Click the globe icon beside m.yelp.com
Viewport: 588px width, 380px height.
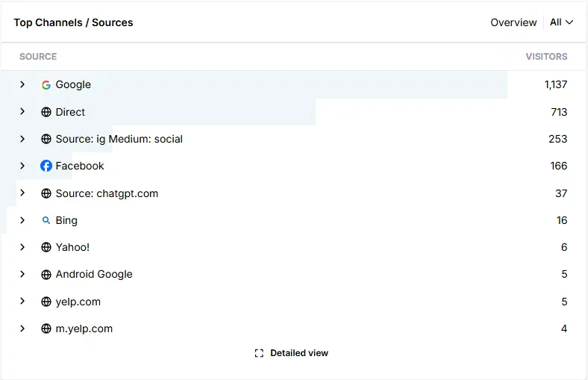pos(46,328)
